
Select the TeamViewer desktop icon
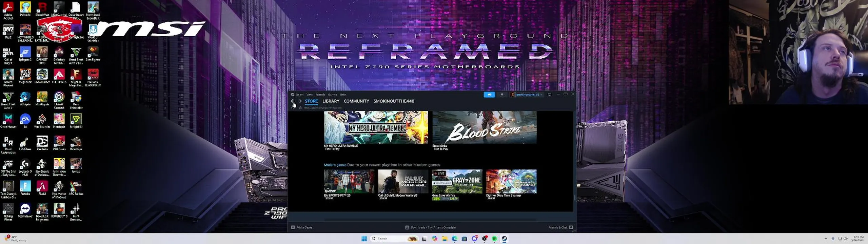click(x=25, y=210)
